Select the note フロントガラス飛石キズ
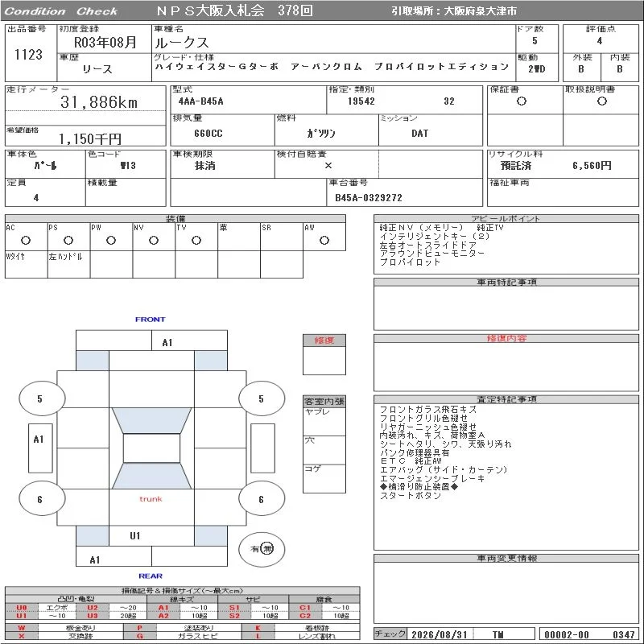This screenshot has height=644, width=644. [x=428, y=410]
